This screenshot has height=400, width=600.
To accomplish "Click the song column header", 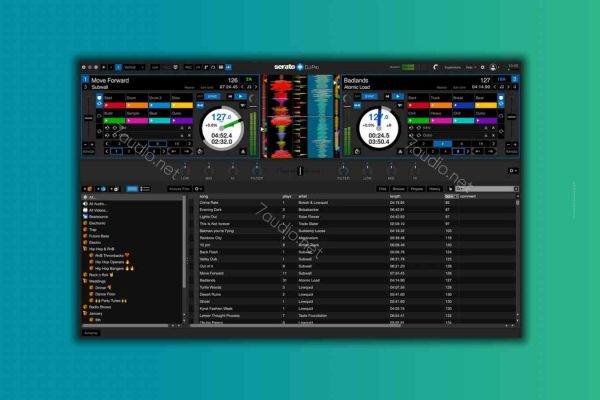I will [x=204, y=196].
